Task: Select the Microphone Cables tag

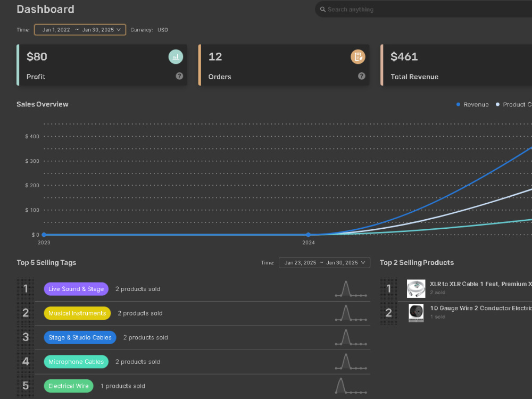Action: pos(76,362)
